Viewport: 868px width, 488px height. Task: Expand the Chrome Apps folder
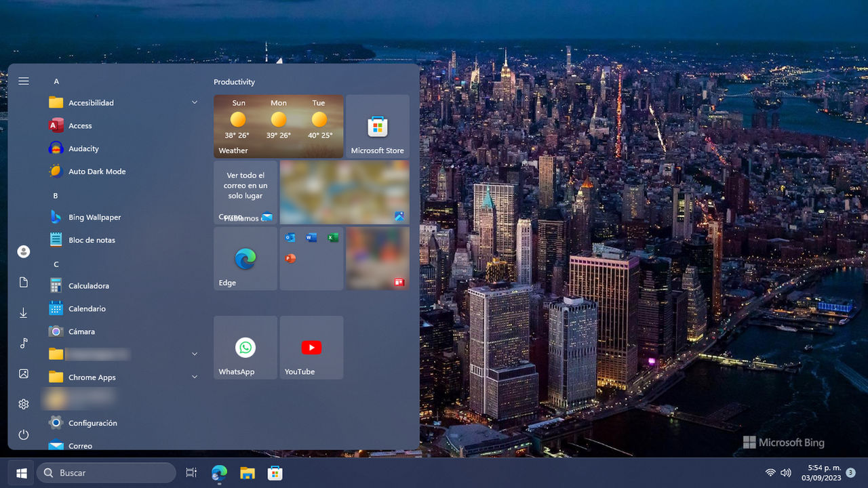pyautogui.click(x=124, y=378)
